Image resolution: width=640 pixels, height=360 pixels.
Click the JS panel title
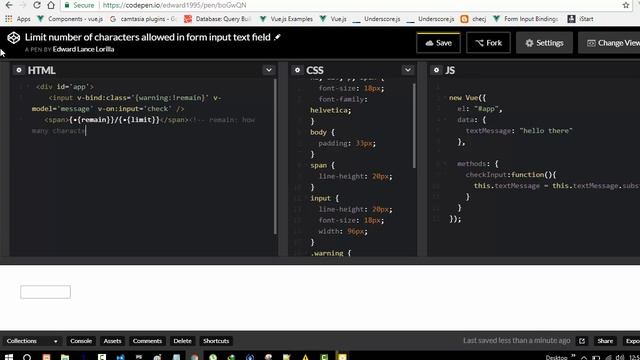(x=450, y=70)
